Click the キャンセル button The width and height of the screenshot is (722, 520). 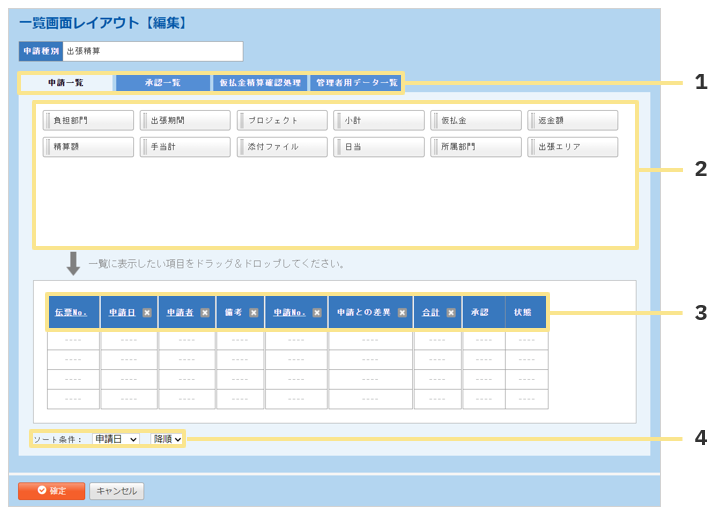(116, 491)
